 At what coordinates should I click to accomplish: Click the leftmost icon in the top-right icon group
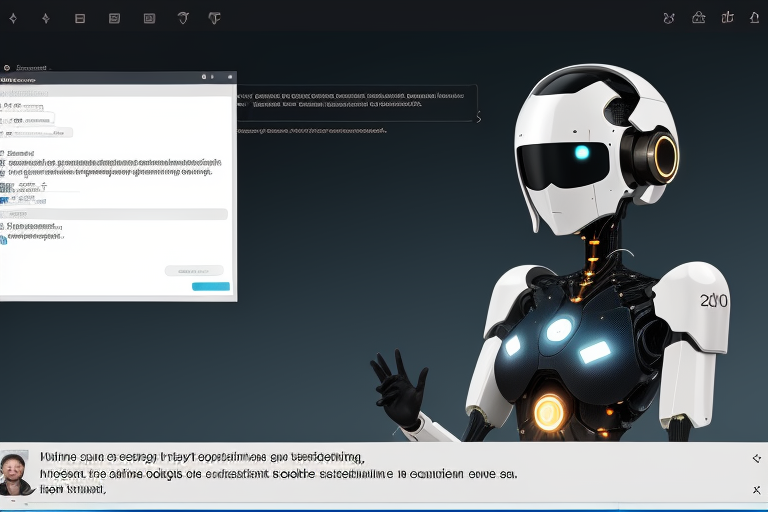(670, 18)
